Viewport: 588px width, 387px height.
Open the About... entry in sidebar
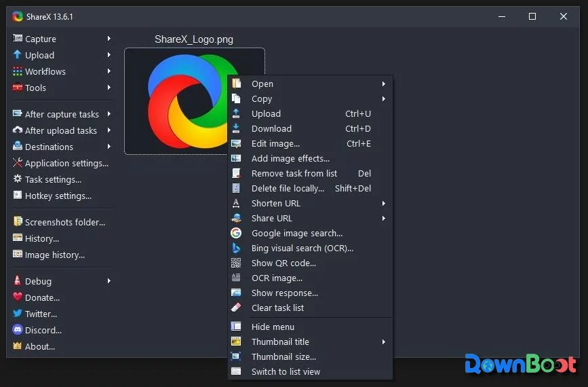(x=61, y=346)
